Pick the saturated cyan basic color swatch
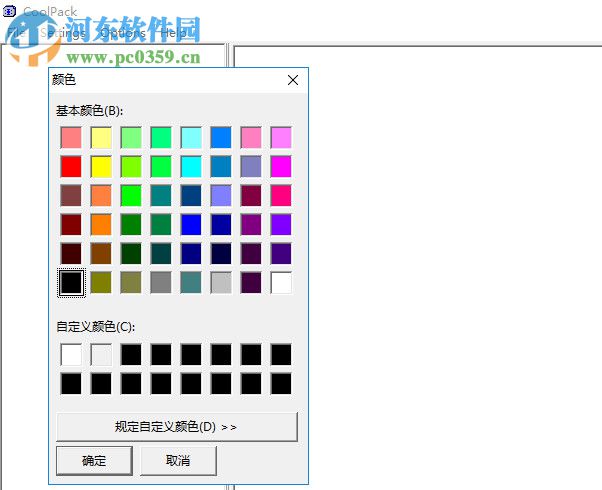The height and width of the screenshot is (490, 602). coord(191,166)
